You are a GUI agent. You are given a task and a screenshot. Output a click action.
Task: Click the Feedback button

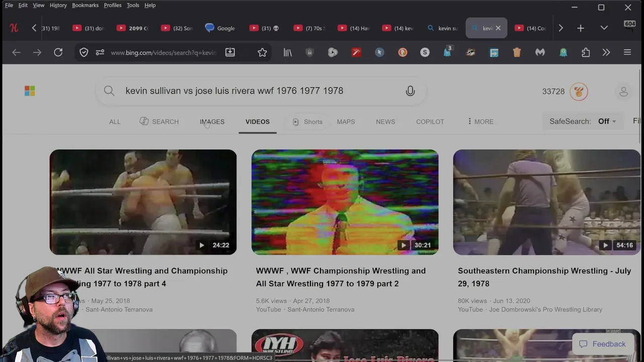(602, 344)
